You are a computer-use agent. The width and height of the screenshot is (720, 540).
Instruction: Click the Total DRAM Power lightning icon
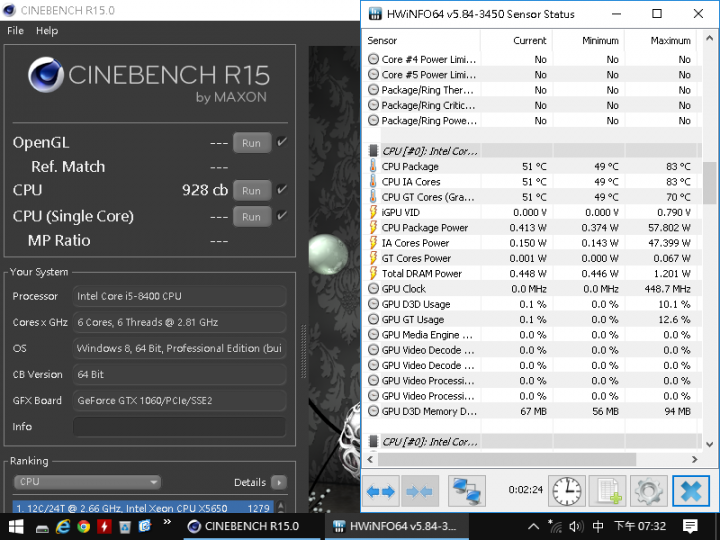[373, 274]
